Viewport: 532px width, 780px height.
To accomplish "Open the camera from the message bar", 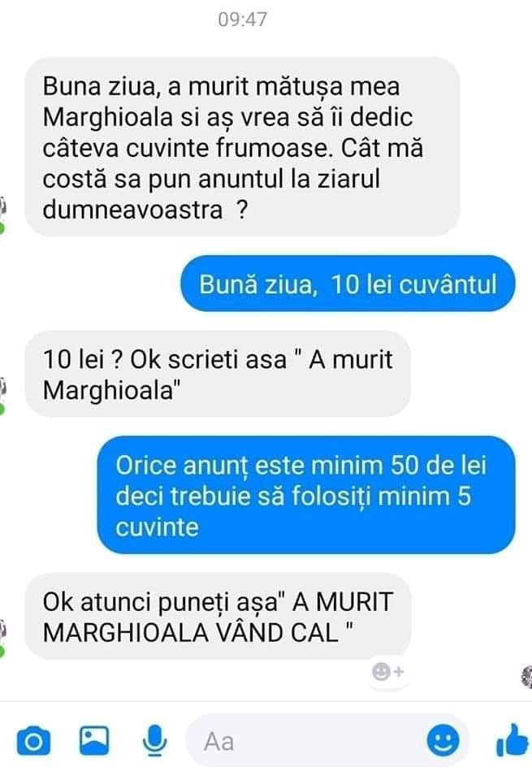I will [33, 741].
